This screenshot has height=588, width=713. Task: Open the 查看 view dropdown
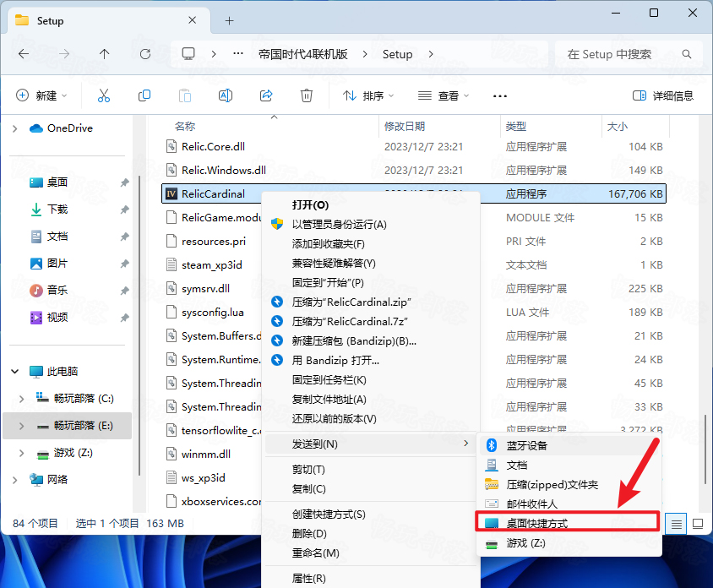(443, 96)
